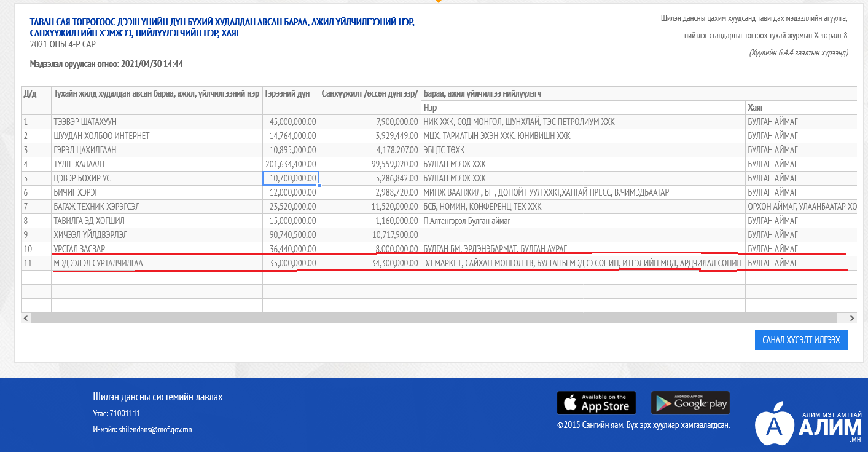Viewport: 868px width, 452px height.
Task: Click the Д/д column header
Action: point(36,100)
